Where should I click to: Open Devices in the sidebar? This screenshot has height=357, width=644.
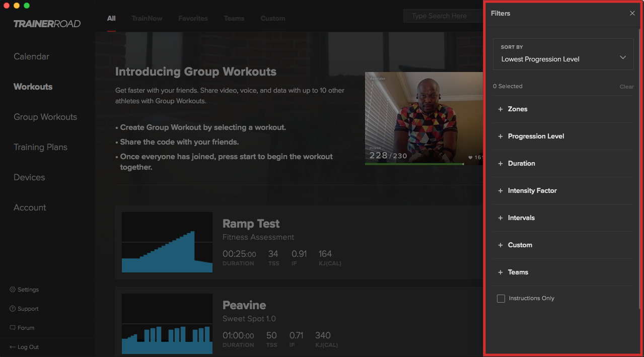click(29, 177)
